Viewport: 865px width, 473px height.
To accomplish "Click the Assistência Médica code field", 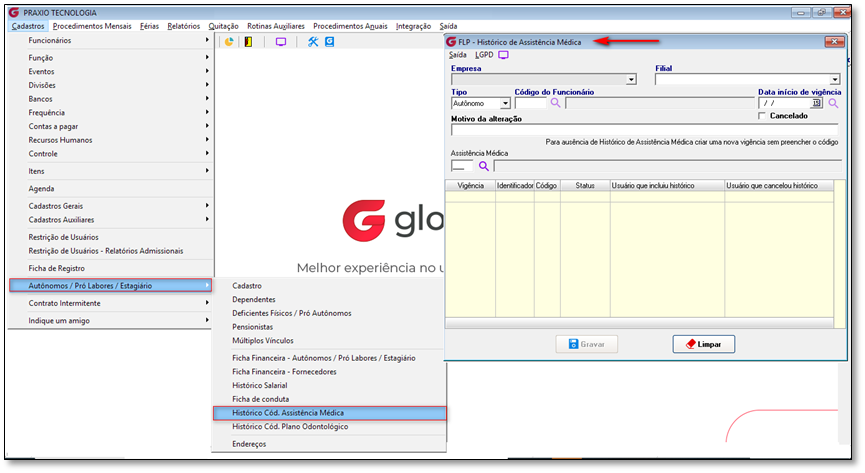I will pos(462,166).
